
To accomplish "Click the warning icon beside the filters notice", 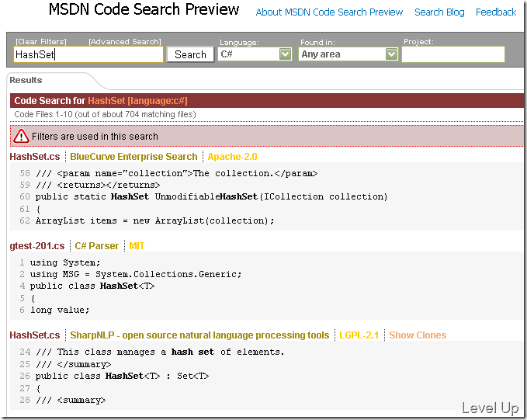I will 21,136.
